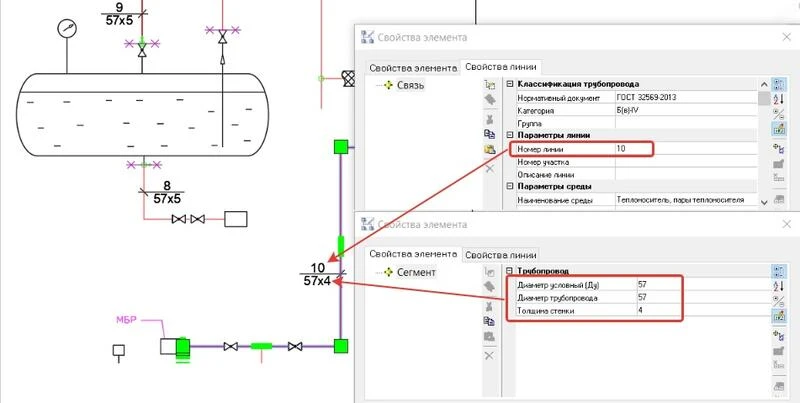Collapse the Трубопровод section in lower dialog
The height and width of the screenshot is (403, 800).
coord(510,271)
